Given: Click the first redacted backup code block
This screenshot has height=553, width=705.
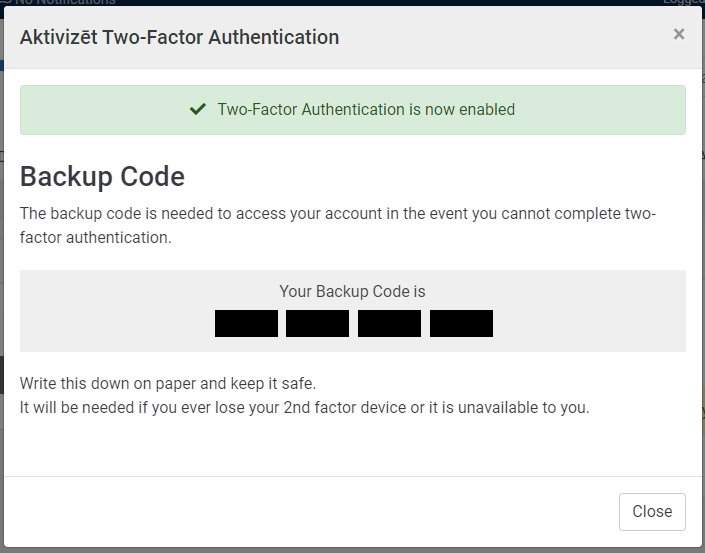Looking at the screenshot, I should 246,324.
